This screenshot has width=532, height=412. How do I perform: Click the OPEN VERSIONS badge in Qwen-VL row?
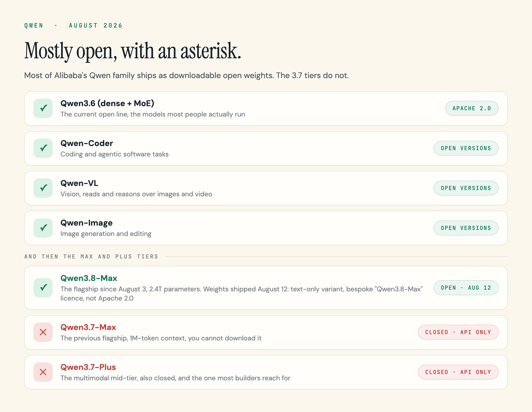tap(466, 188)
